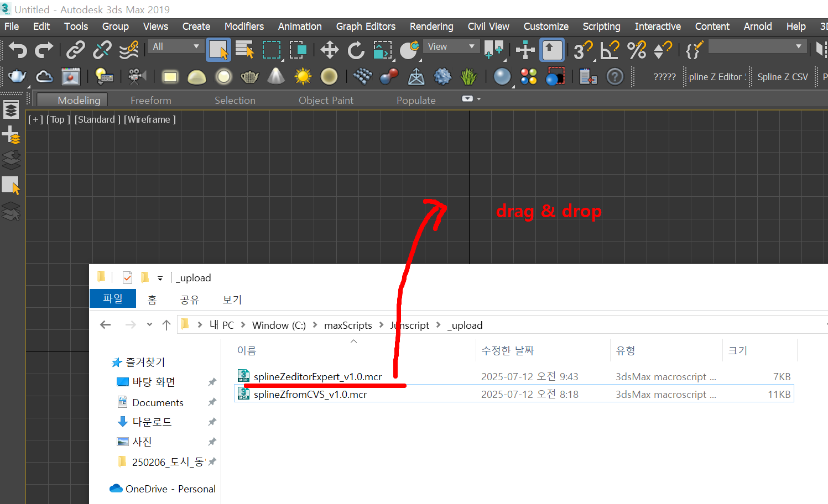828x504 pixels.
Task: Open Edit Named Selection Sets icon
Action: click(x=694, y=50)
